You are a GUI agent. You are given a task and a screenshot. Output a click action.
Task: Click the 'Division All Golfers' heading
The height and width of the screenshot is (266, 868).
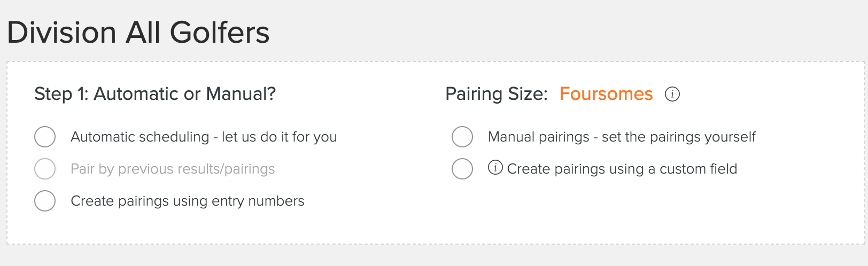(138, 33)
